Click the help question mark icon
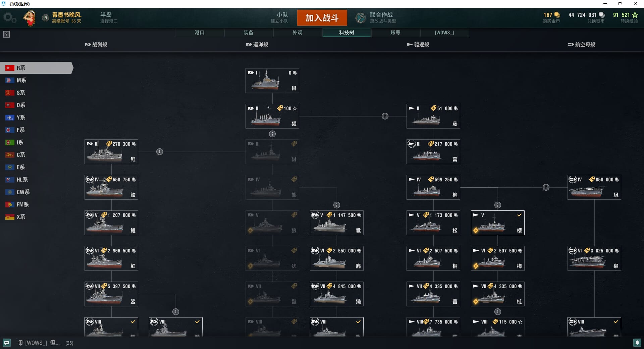This screenshot has width=644, height=349. tap(6, 34)
